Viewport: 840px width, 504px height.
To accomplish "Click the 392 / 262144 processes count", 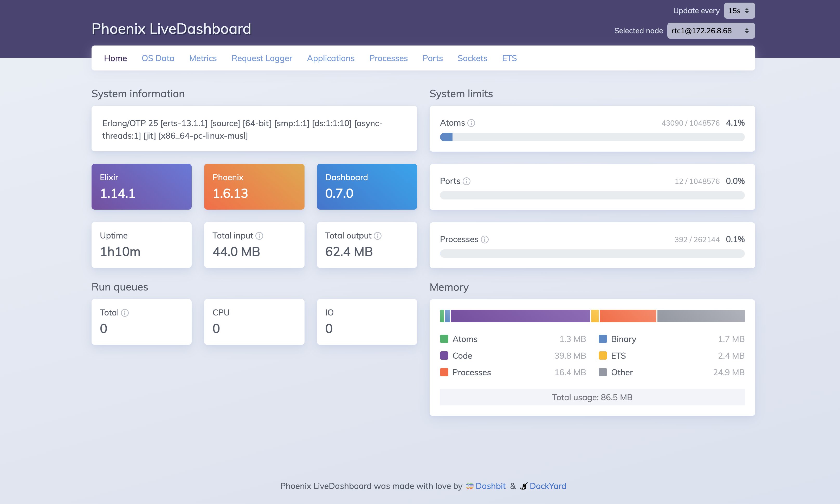I will [x=697, y=240].
